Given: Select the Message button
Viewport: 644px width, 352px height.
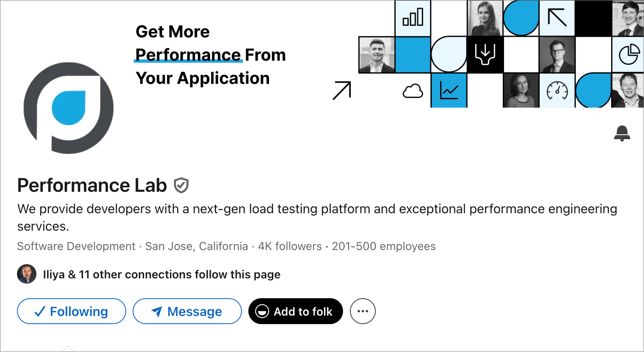Looking at the screenshot, I should coord(187,311).
